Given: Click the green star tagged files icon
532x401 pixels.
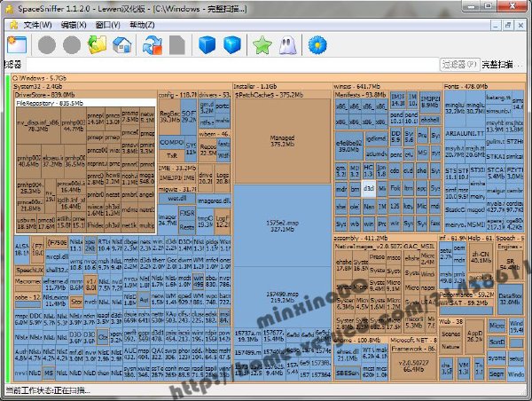Looking at the screenshot, I should tap(262, 45).
